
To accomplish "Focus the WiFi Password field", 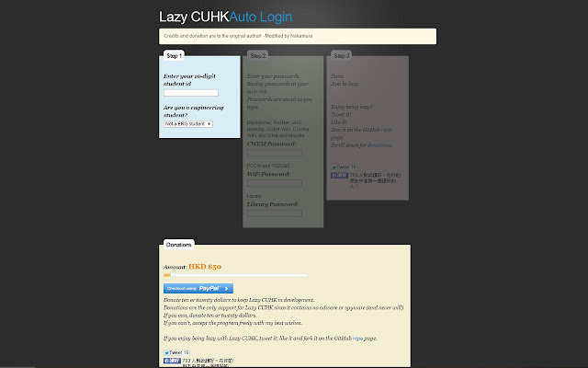I will [x=275, y=183].
